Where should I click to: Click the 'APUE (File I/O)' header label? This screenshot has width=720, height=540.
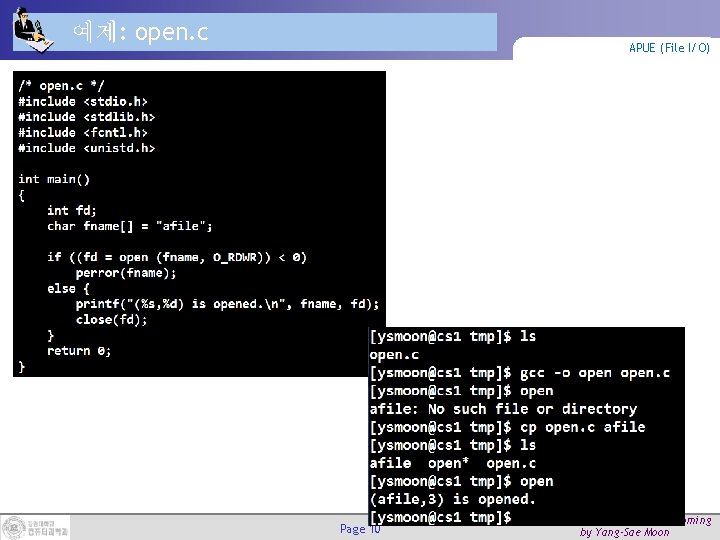(x=669, y=48)
